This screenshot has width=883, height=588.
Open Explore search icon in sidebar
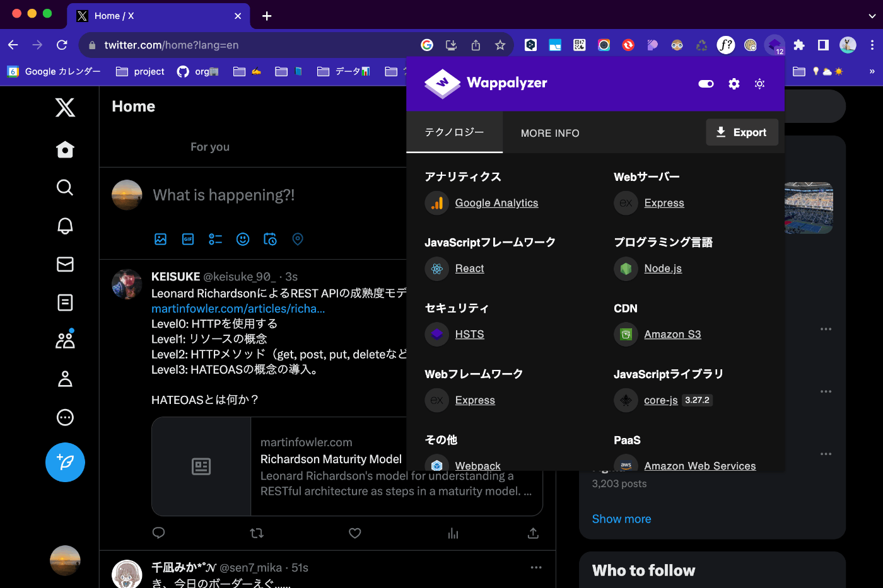pos(65,187)
